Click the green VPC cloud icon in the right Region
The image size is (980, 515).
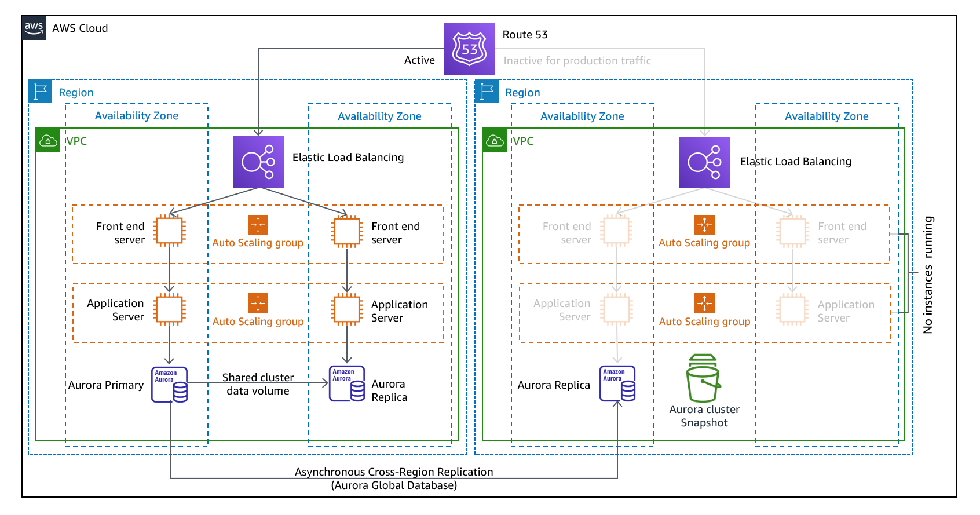tap(494, 141)
